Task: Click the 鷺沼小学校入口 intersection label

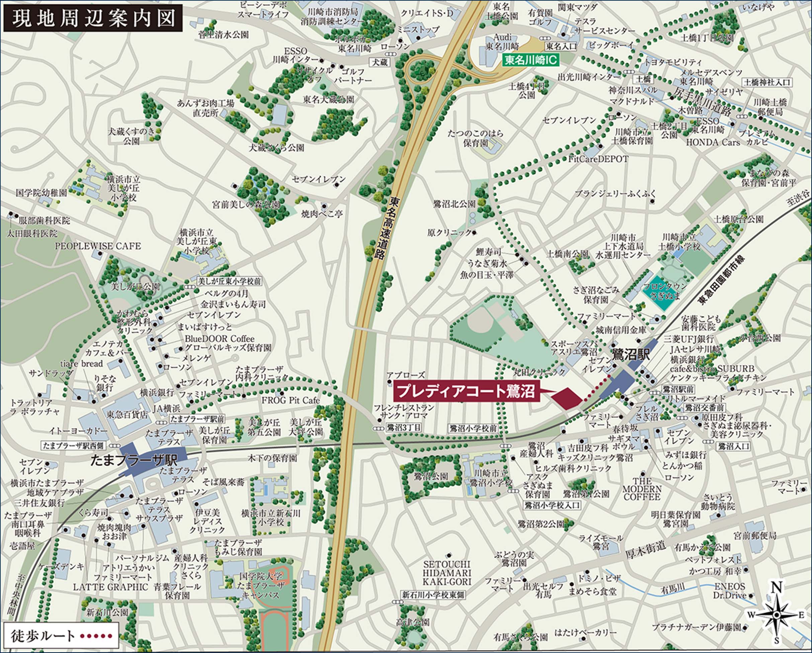Action: pos(553,505)
